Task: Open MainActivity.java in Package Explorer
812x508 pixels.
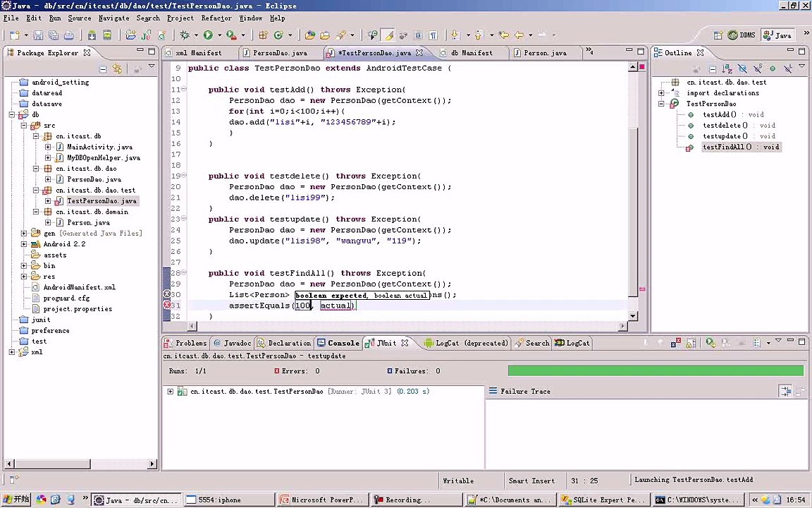Action: tap(99, 147)
